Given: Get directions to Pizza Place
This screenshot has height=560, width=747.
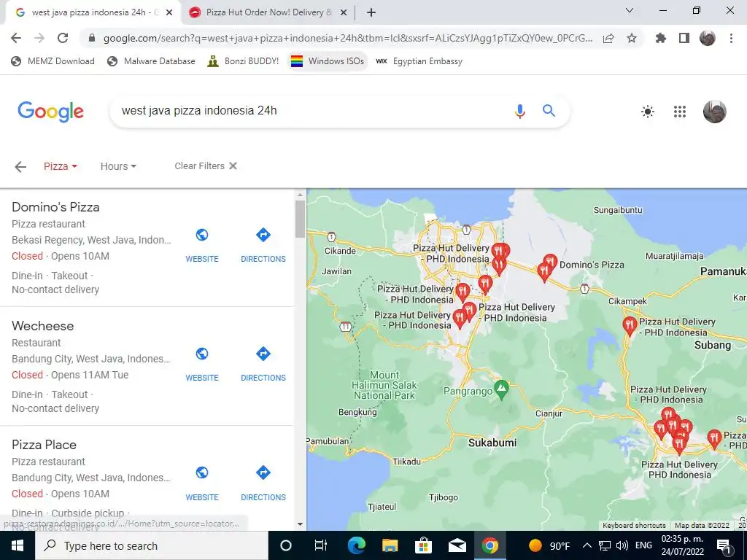Looking at the screenshot, I should pos(263,483).
